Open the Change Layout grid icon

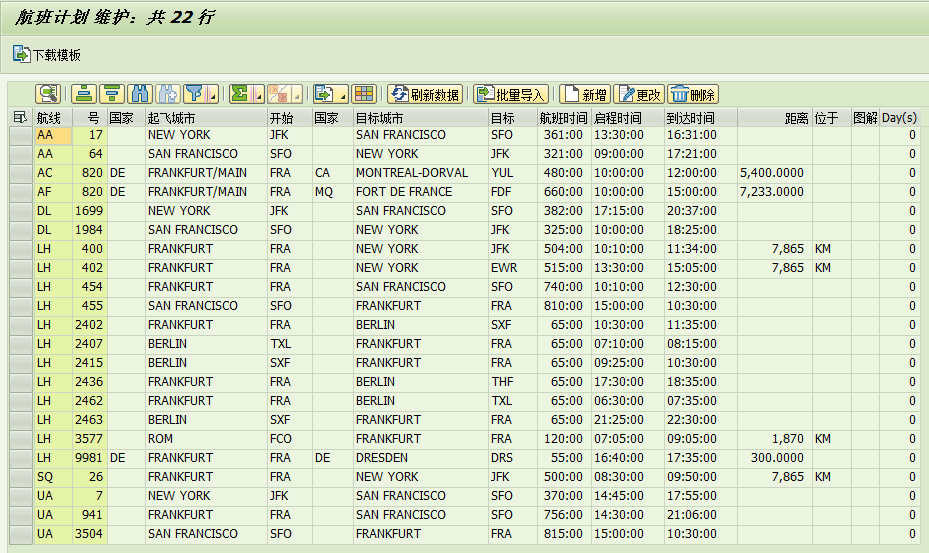point(364,94)
